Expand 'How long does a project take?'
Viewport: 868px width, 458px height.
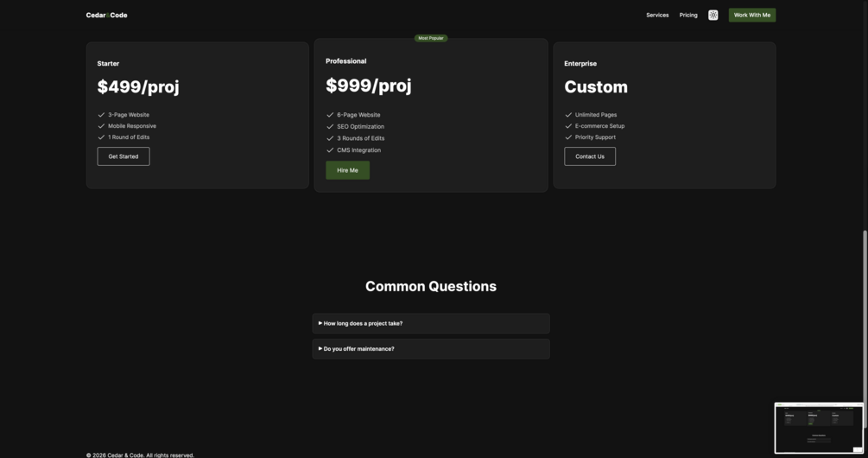(431, 323)
